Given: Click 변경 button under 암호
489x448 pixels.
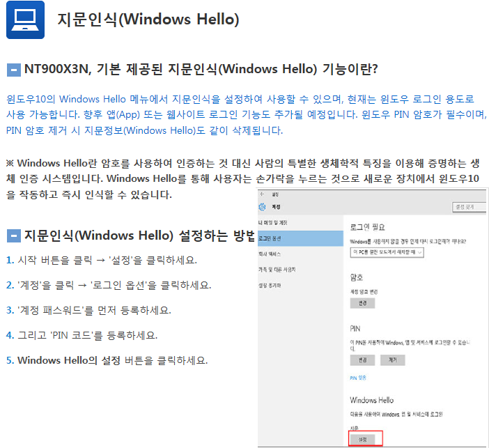Looking at the screenshot, I should tap(362, 303).
